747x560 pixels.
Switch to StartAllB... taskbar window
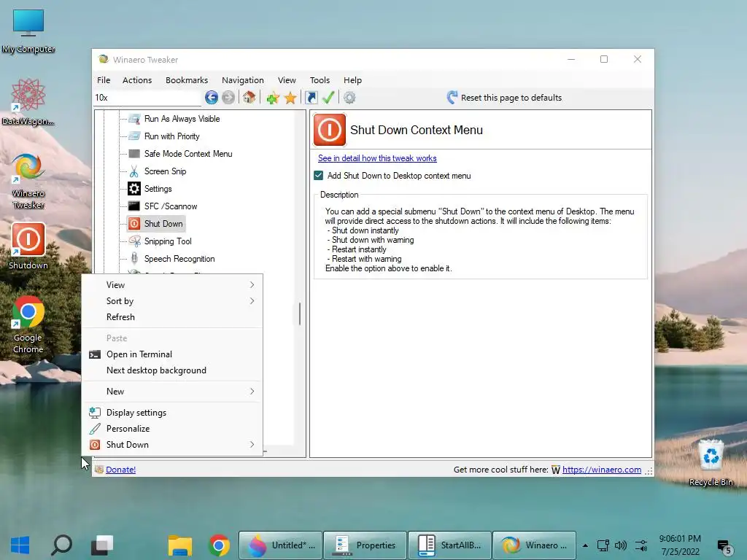pos(449,545)
